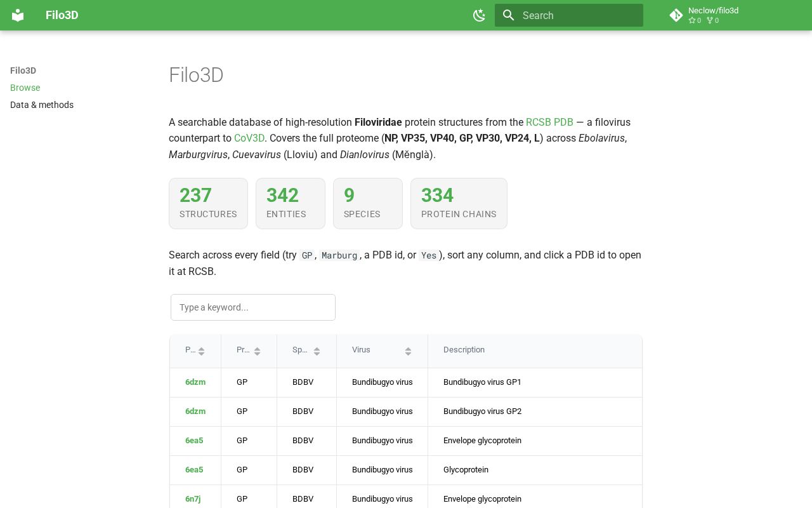Click the Filo3D logo icon in header
The image size is (812, 508).
tap(18, 15)
